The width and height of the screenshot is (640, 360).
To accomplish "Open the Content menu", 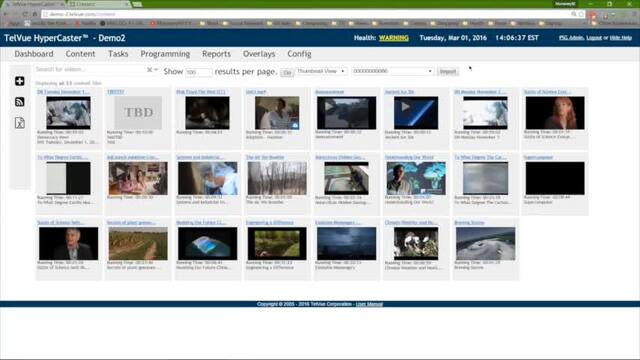I will pyautogui.click(x=80, y=54).
